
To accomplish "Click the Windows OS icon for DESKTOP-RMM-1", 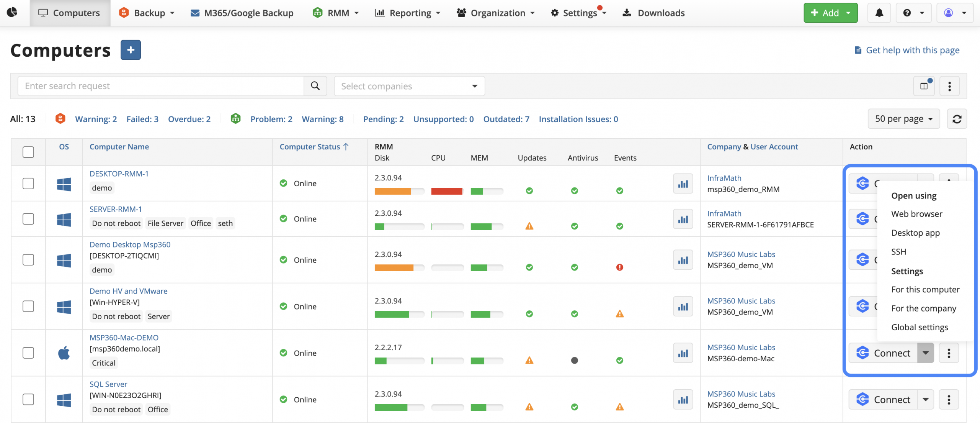I will [x=64, y=184].
